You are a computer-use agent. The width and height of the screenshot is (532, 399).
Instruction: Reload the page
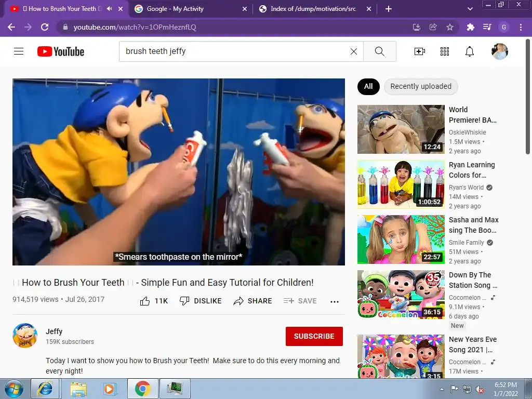[x=45, y=27]
